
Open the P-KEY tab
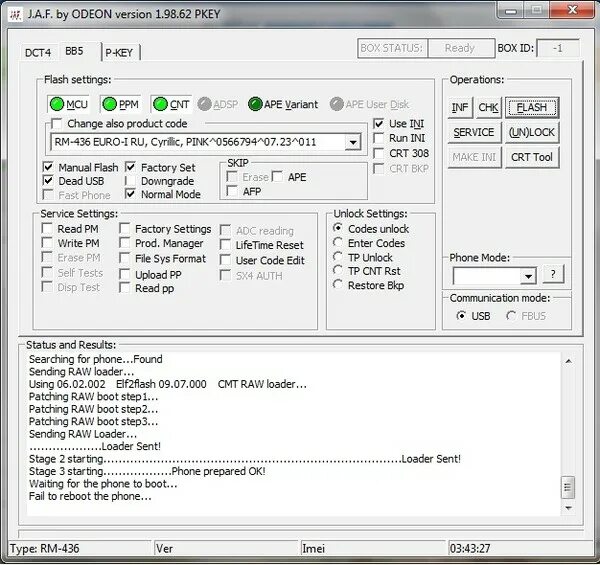tap(119, 52)
